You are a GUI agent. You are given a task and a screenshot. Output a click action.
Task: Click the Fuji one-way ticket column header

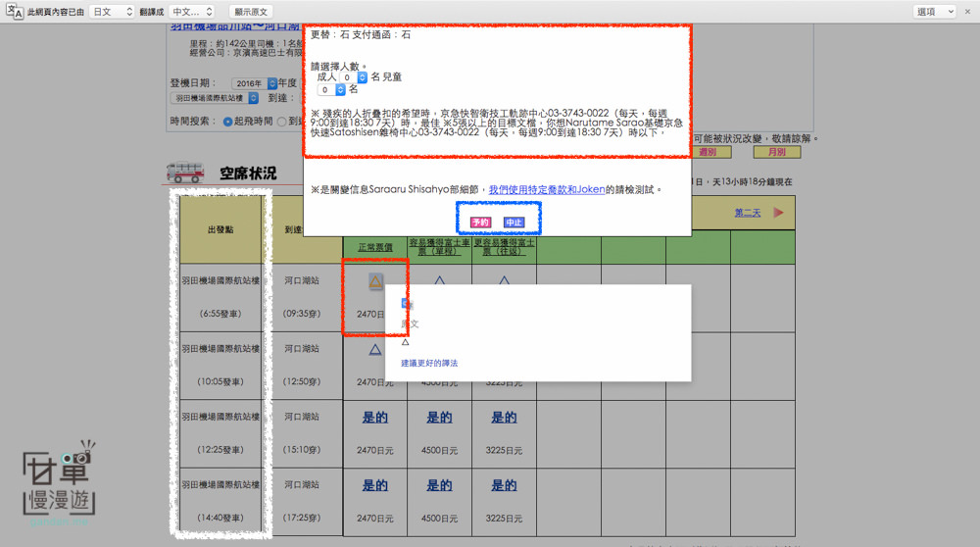coord(439,247)
